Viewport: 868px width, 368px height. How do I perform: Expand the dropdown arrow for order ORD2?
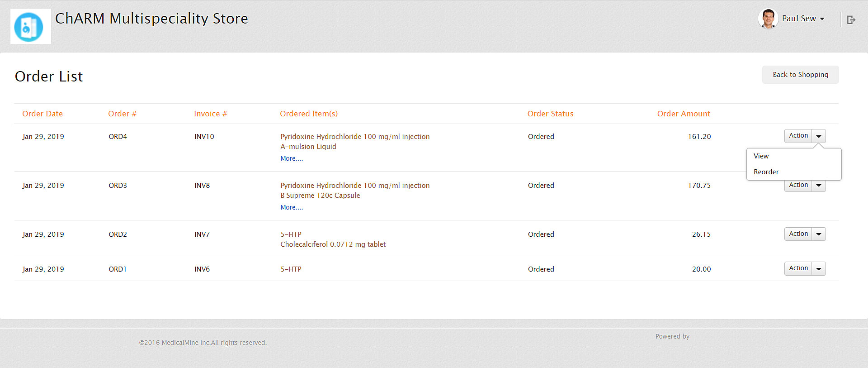click(819, 234)
